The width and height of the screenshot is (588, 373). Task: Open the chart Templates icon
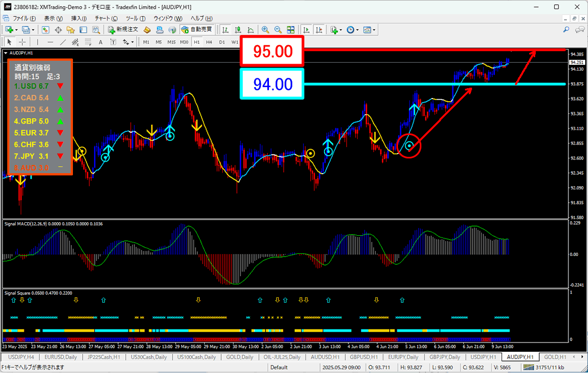[367, 29]
